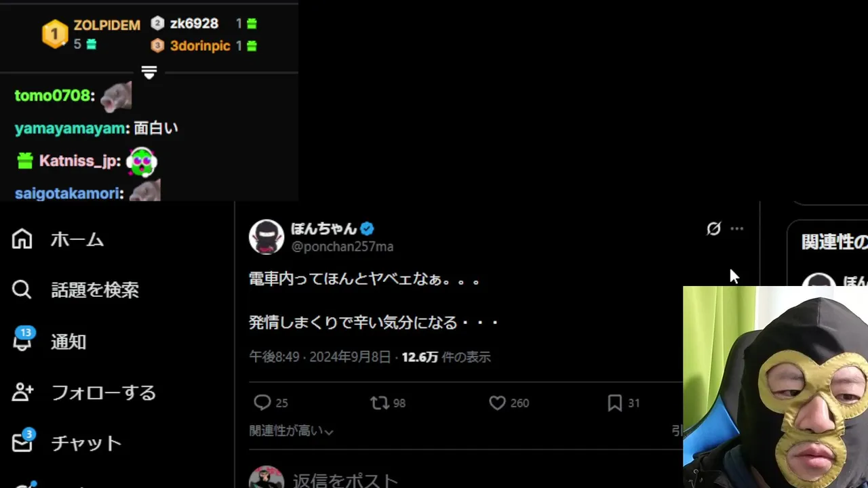868x488 pixels.
Task: Expand the 関連性が高い sort dropdown
Action: coord(291,431)
